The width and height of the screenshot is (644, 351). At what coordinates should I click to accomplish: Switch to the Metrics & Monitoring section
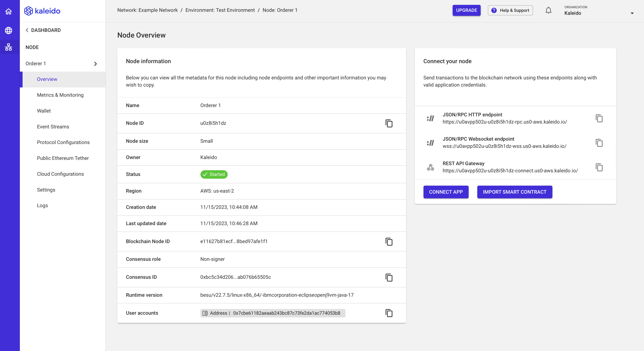(x=60, y=95)
